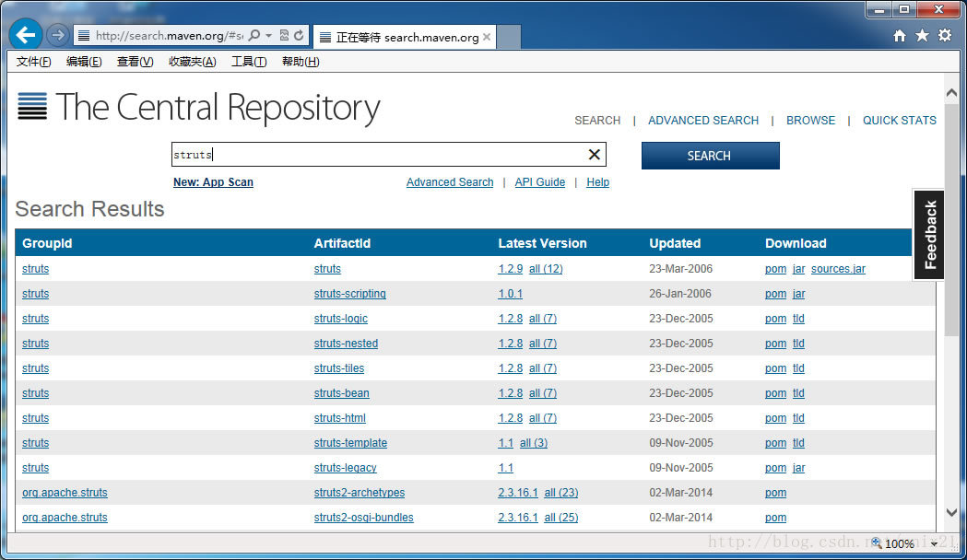Click the browser back arrow button

click(x=25, y=35)
